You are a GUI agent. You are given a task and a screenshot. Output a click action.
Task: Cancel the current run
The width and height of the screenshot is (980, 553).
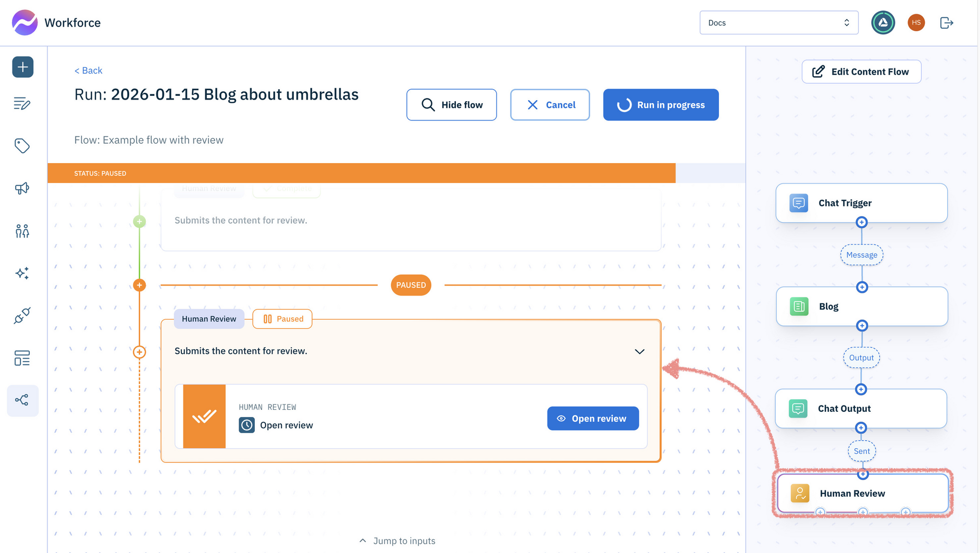pyautogui.click(x=550, y=105)
